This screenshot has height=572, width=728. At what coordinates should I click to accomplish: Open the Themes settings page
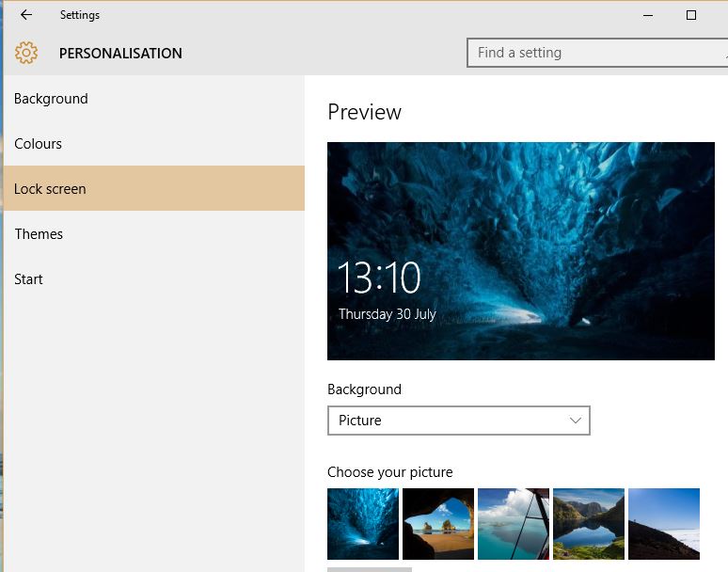tap(40, 234)
